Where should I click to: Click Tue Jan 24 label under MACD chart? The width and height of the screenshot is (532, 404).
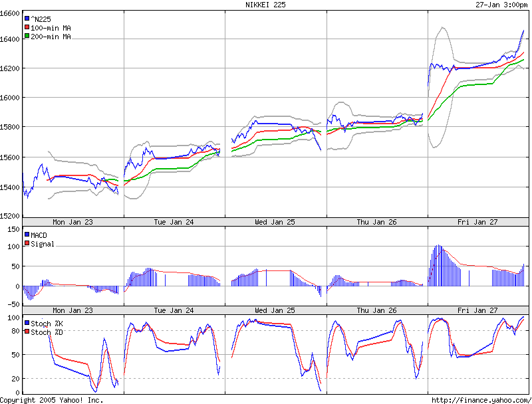point(174,310)
